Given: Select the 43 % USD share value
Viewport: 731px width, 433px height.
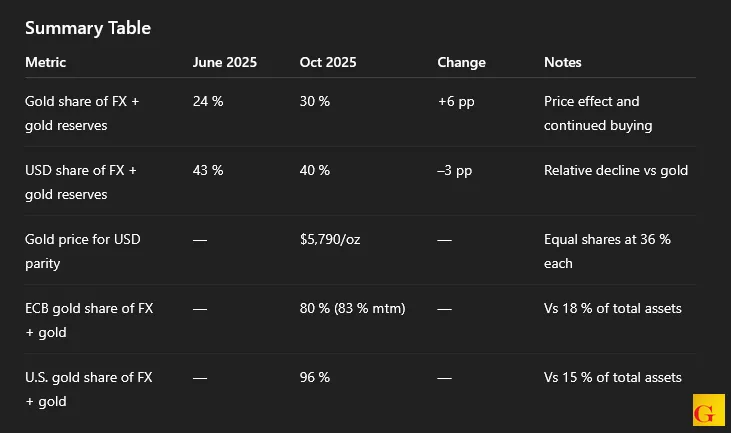Looking at the screenshot, I should pos(208,170).
